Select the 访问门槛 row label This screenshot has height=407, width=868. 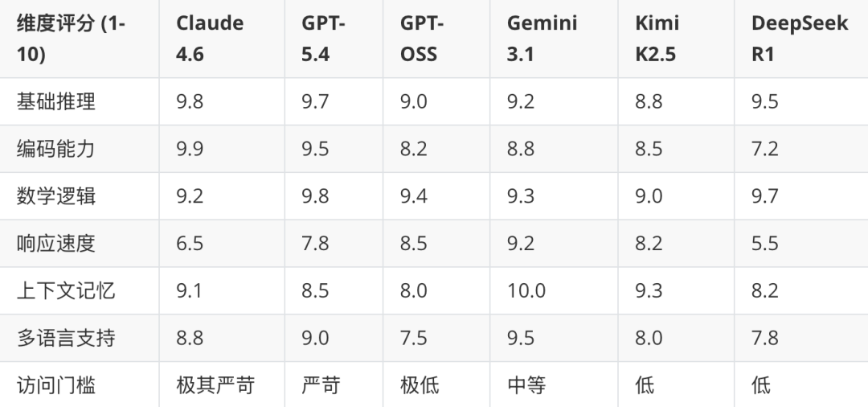point(56,384)
